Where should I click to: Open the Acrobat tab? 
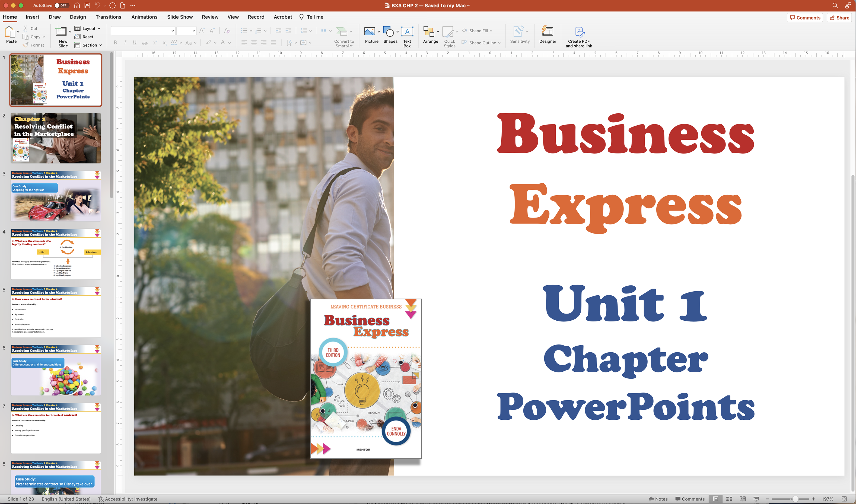283,17
